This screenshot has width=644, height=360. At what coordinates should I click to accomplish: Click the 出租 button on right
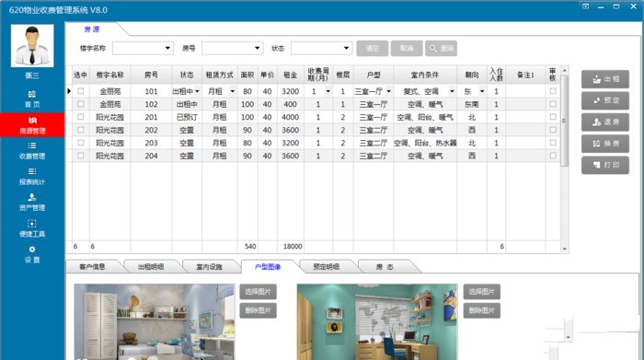(x=605, y=79)
